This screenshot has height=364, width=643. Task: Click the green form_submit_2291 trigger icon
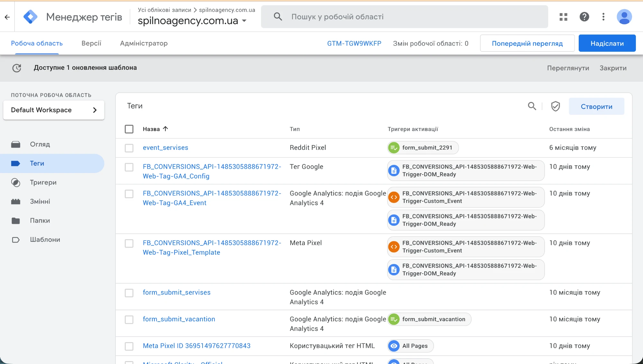tap(394, 148)
